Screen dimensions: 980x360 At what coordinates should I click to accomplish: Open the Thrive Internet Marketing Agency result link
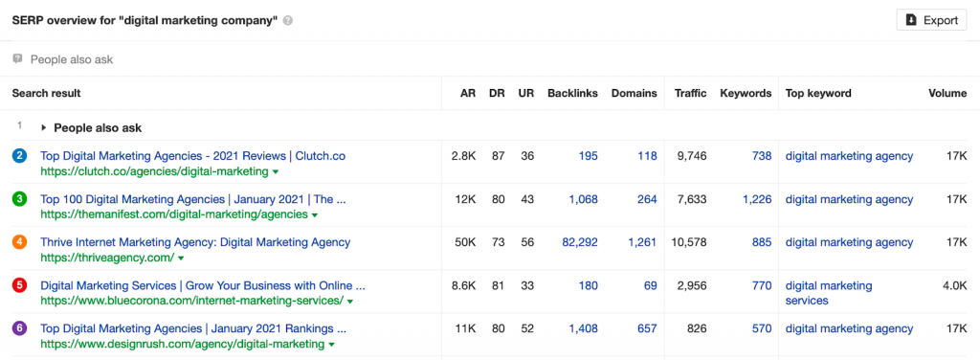pos(195,242)
